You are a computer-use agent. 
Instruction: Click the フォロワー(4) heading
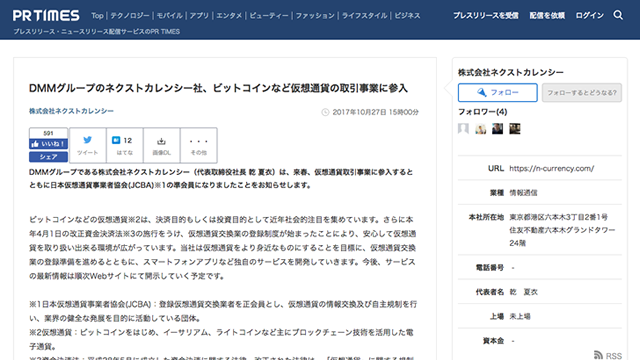482,112
